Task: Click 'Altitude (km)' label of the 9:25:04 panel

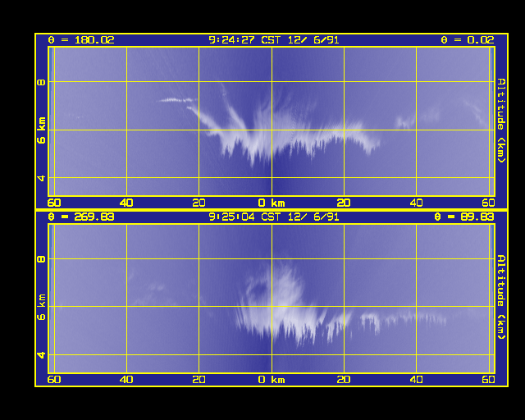Action: click(x=501, y=297)
